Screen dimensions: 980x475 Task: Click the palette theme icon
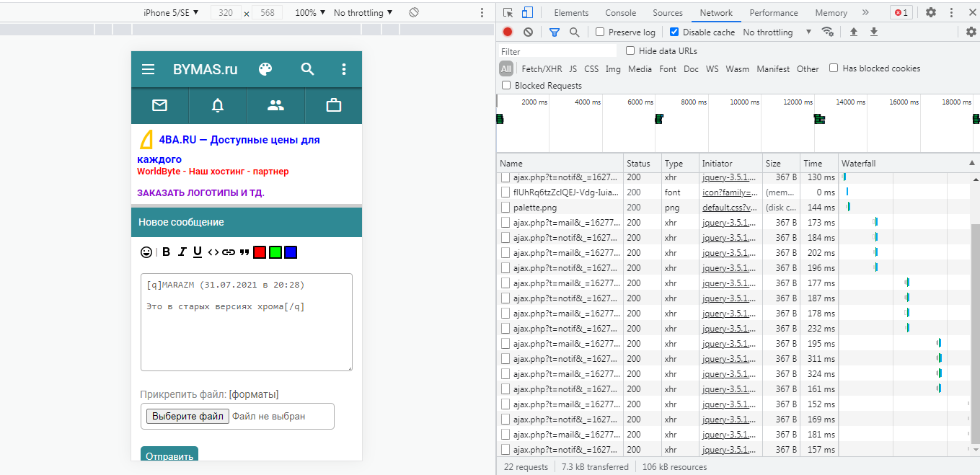click(265, 69)
